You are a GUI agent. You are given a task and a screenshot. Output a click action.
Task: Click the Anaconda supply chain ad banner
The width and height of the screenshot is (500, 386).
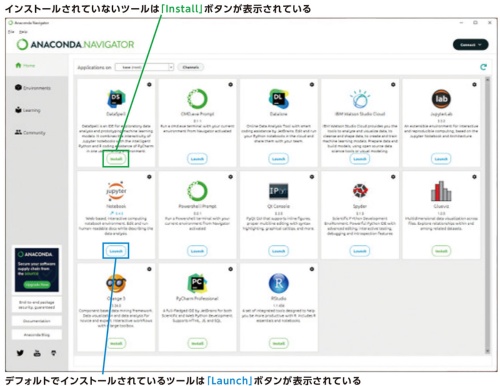[37, 270]
